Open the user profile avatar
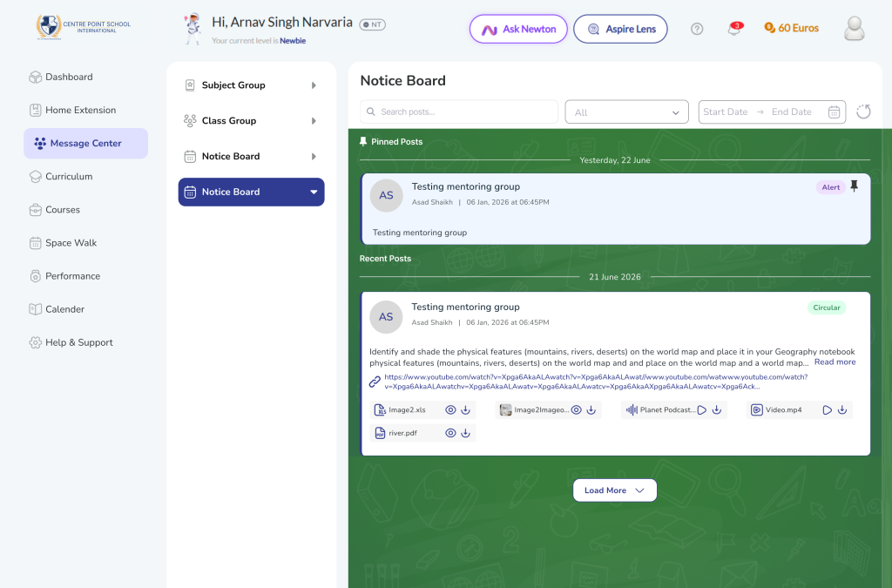 (854, 29)
